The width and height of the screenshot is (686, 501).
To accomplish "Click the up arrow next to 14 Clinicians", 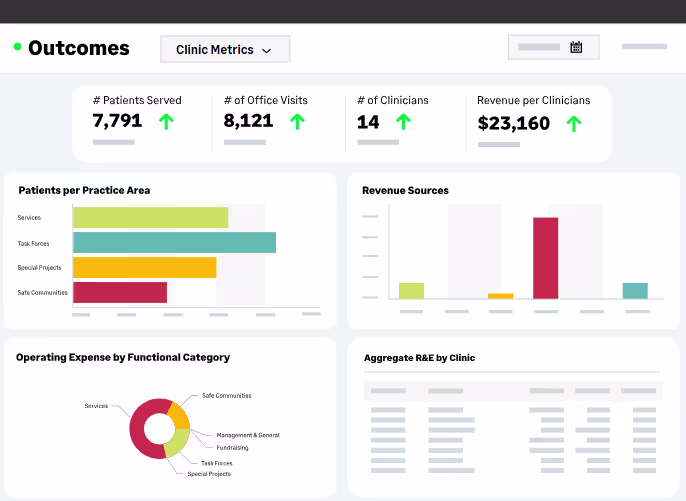I will (403, 122).
